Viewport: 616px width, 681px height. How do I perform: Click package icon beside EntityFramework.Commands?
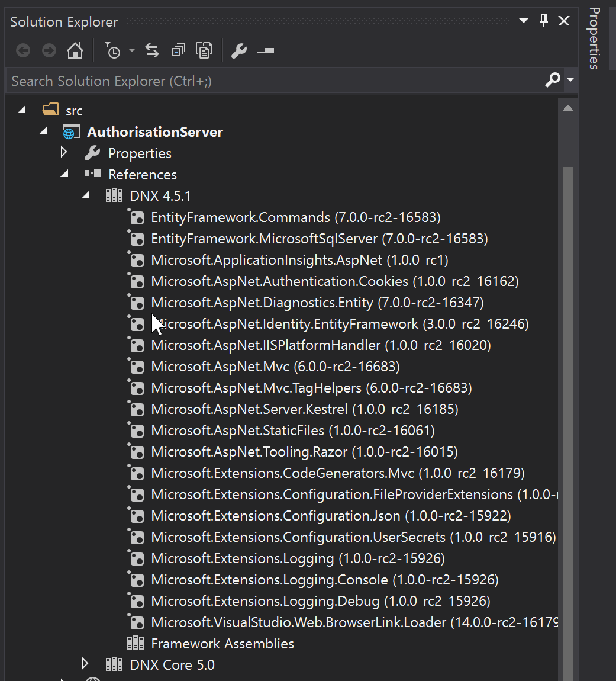(136, 216)
